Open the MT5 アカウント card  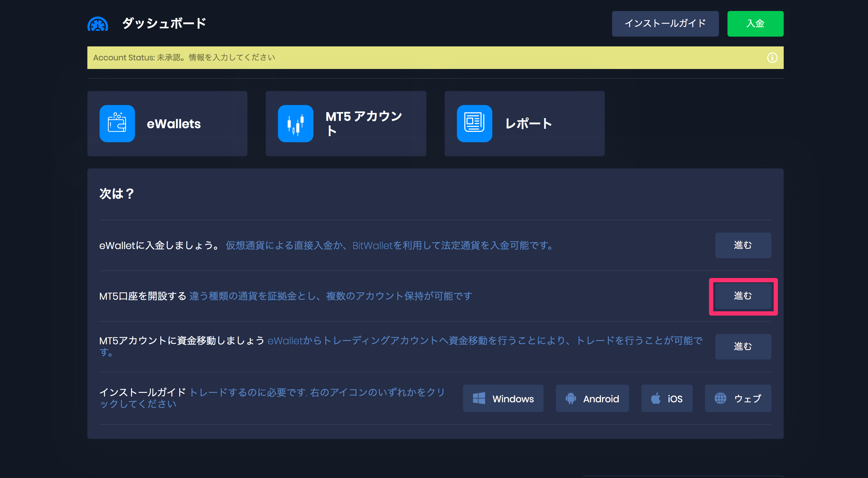pos(346,123)
